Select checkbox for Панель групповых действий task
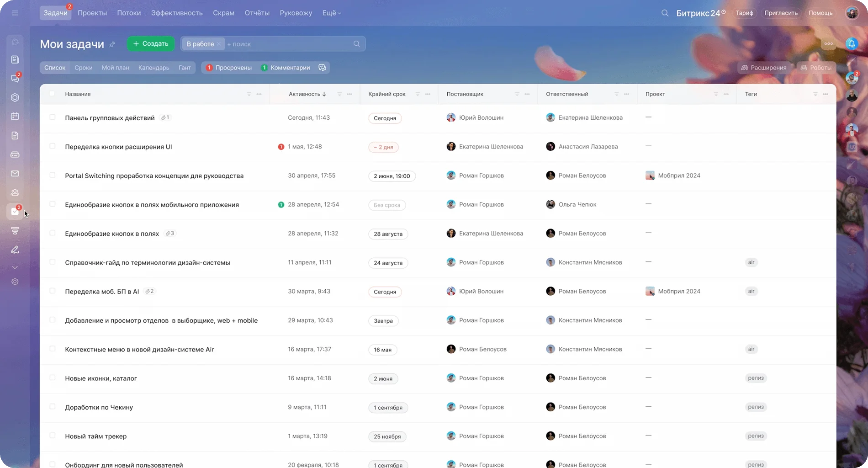868x468 pixels. (53, 117)
